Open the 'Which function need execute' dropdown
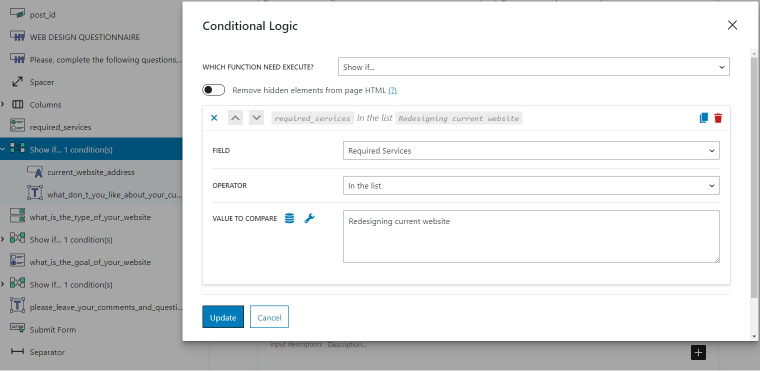This screenshot has width=760, height=371. (534, 67)
